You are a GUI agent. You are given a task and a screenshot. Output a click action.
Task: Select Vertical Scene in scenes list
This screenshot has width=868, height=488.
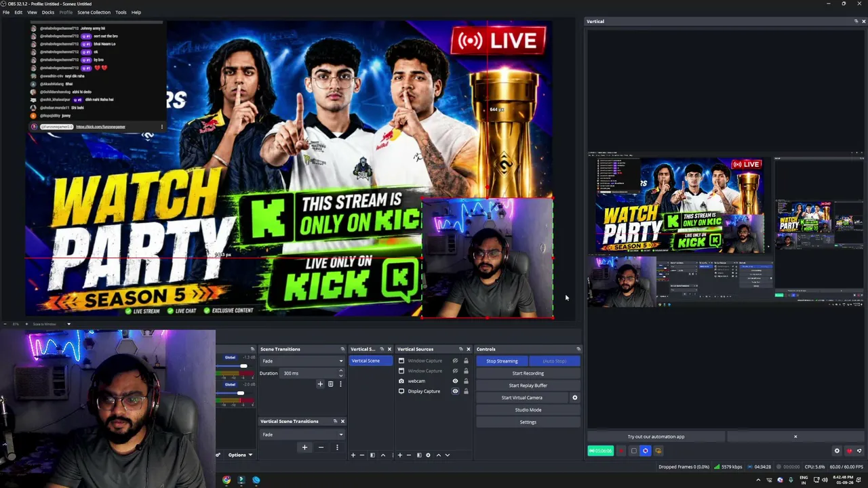pyautogui.click(x=372, y=361)
